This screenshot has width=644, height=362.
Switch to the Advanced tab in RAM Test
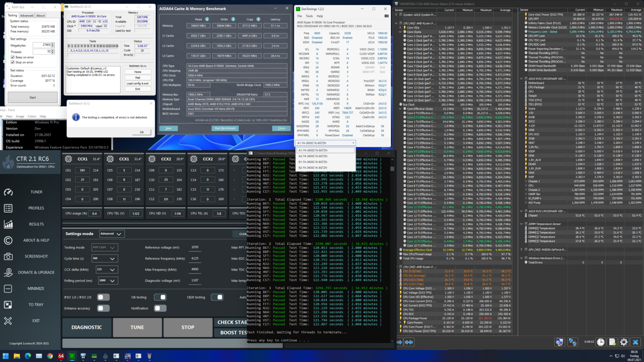click(x=27, y=16)
